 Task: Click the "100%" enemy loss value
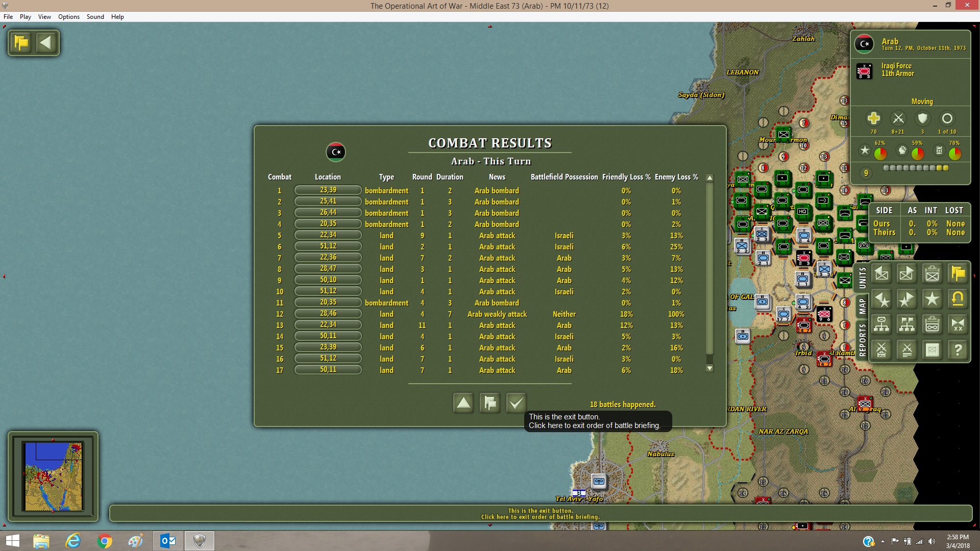point(676,314)
